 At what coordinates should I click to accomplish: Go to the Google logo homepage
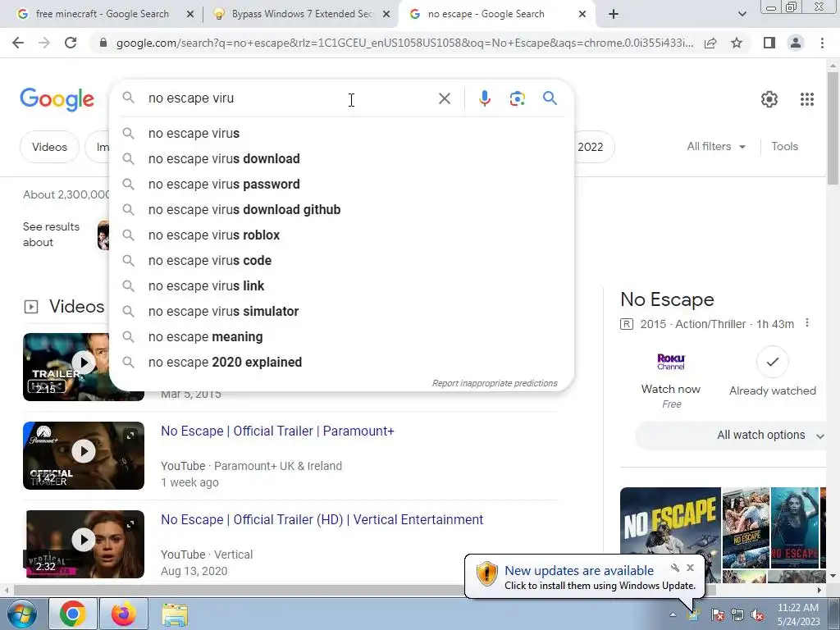pos(57,99)
